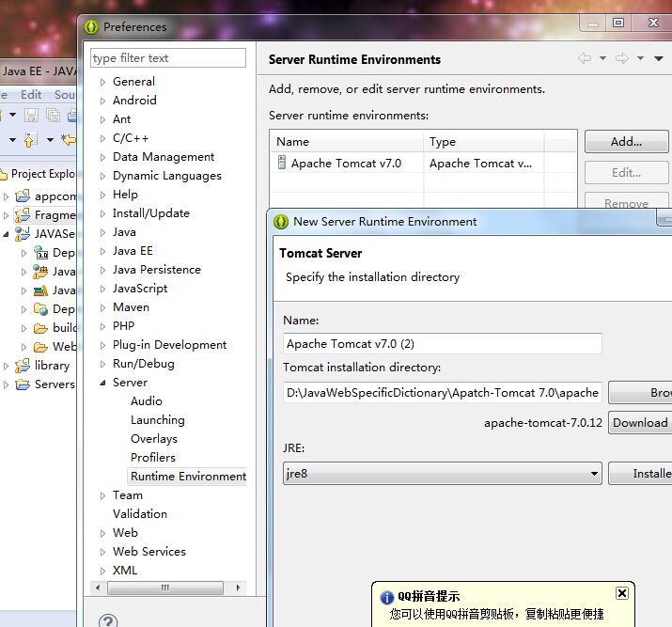The image size is (672, 627).
Task: Click the Fragment project icon in Project Explorer
Action: tap(23, 214)
